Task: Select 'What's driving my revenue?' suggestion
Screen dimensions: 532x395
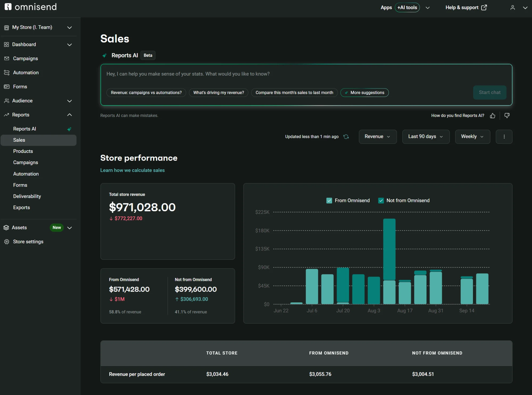Action: (x=218, y=93)
